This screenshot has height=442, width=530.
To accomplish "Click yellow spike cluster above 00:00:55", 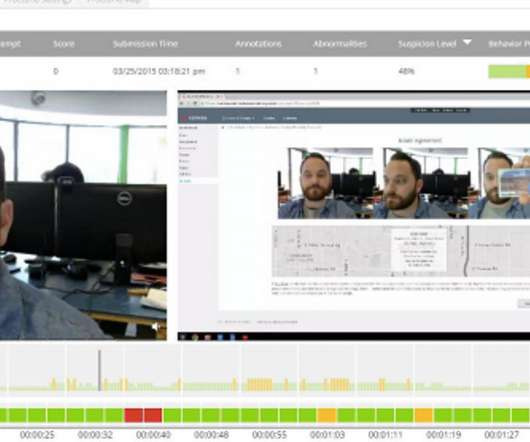I will 260,385.
